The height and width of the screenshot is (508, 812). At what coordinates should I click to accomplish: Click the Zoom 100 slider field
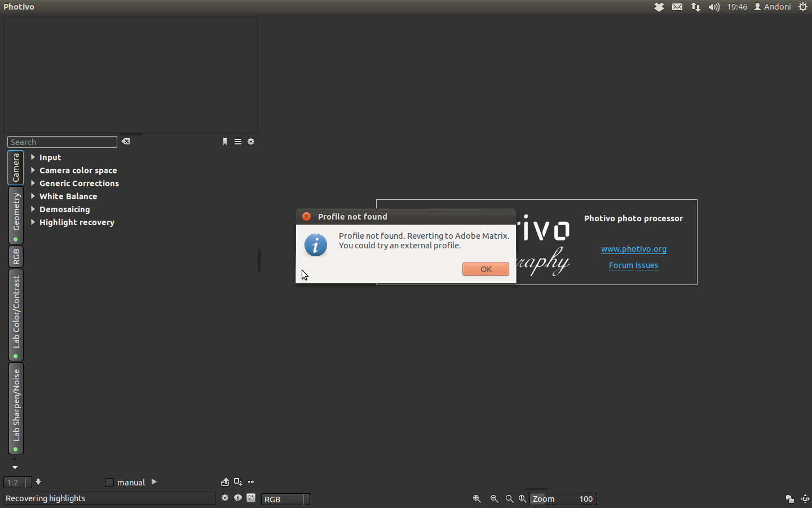[563, 499]
